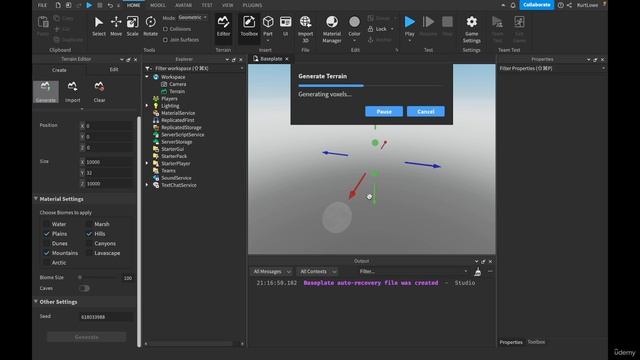The height and width of the screenshot is (360, 640).
Task: Collapse the Other Settings section
Action: 36,302
